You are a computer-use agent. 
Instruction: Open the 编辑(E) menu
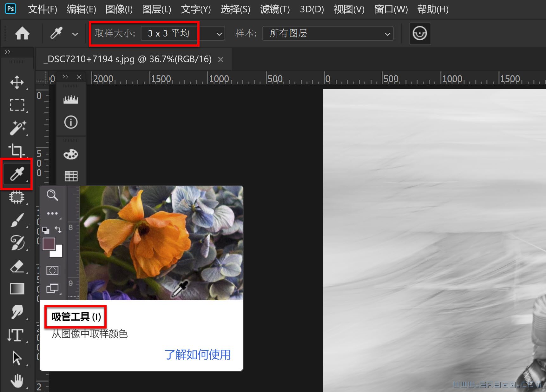(81, 9)
